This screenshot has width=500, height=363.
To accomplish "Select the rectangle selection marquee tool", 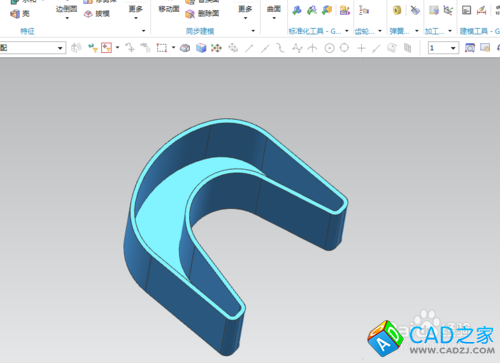I will (x=162, y=48).
